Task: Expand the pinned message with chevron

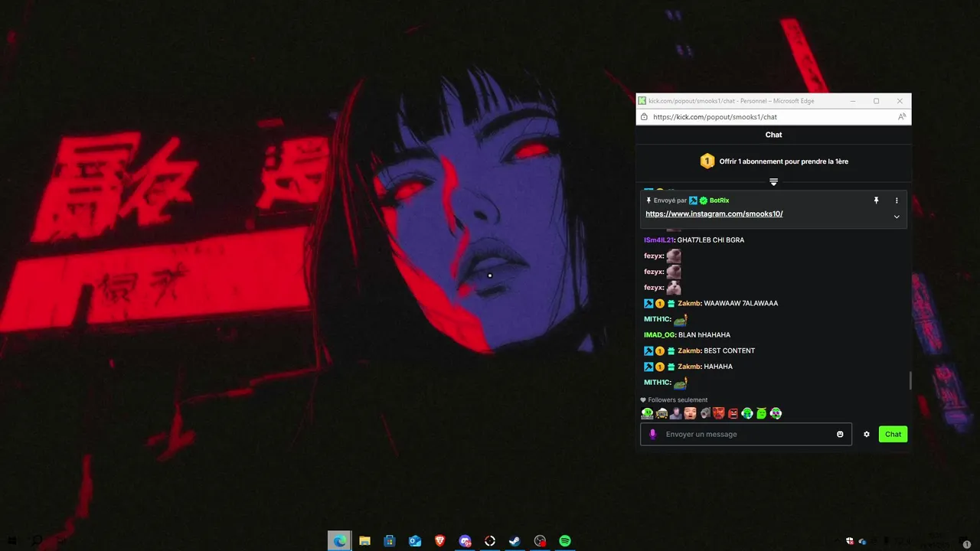Action: [897, 217]
